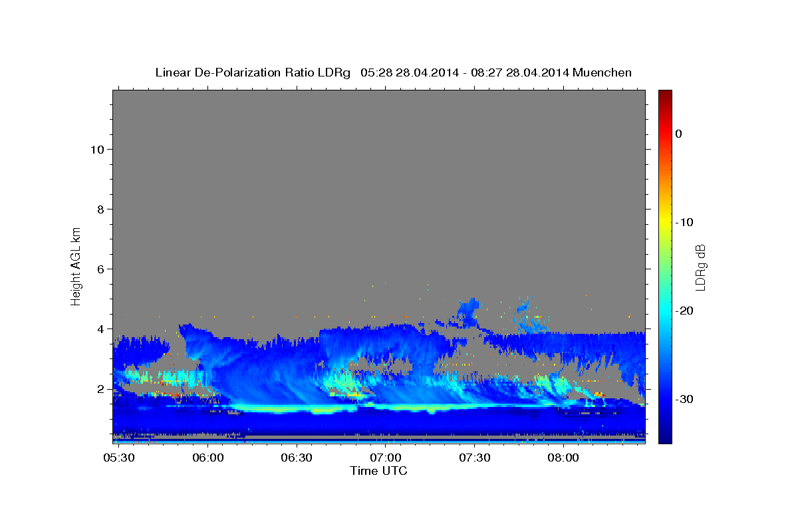Click the height axis label 10

click(x=96, y=149)
